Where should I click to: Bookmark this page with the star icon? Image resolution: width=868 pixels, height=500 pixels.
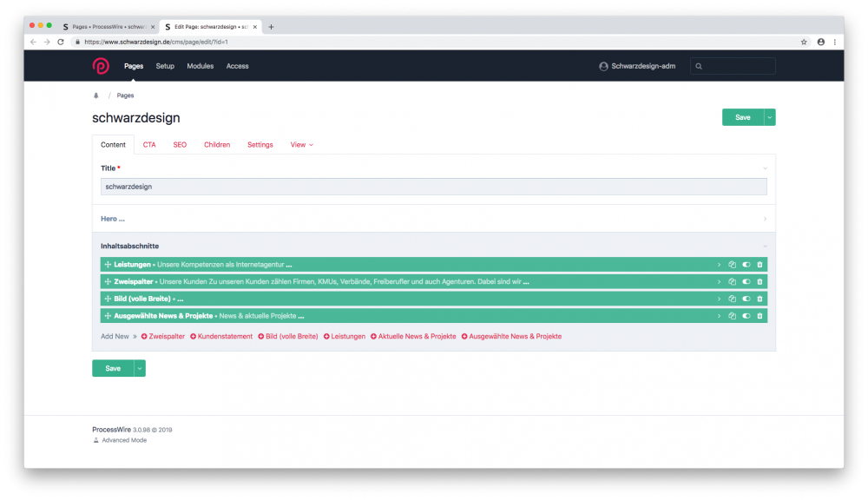[x=804, y=42]
